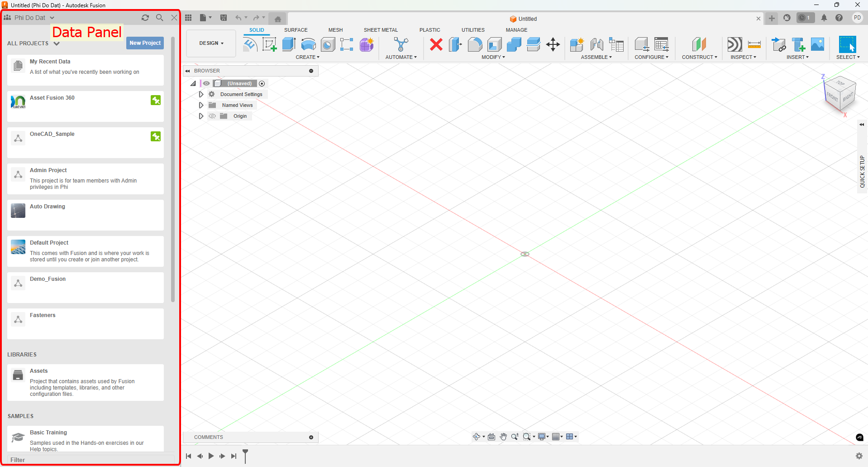Open the ALL PROJECTS dropdown chevron
The image size is (868, 467).
pyautogui.click(x=57, y=43)
